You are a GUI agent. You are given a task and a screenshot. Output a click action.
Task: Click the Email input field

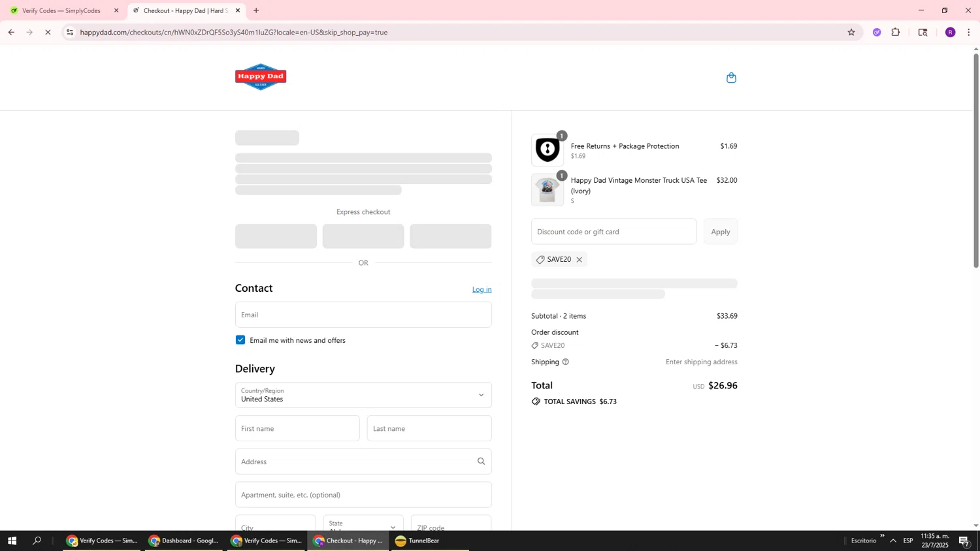point(363,315)
